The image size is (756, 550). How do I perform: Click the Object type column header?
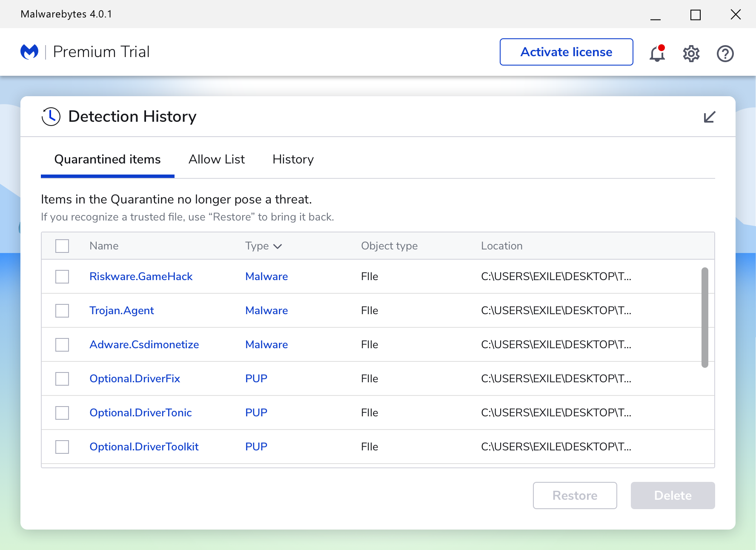[x=389, y=246]
